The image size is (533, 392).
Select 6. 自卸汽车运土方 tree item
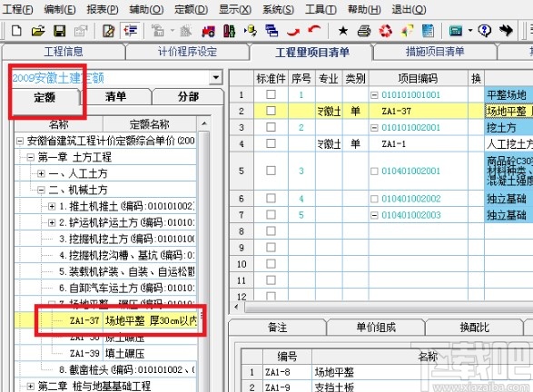pyautogui.click(x=127, y=288)
